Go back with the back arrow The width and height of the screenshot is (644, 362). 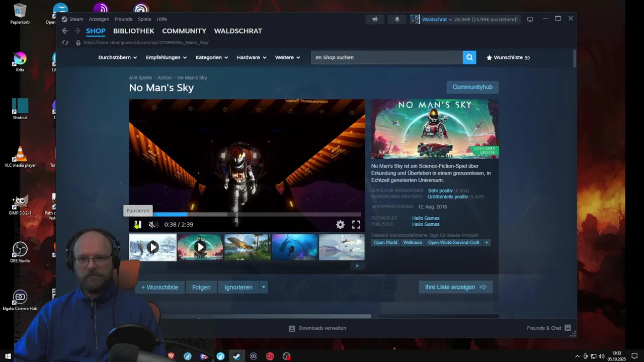pyautogui.click(x=65, y=31)
